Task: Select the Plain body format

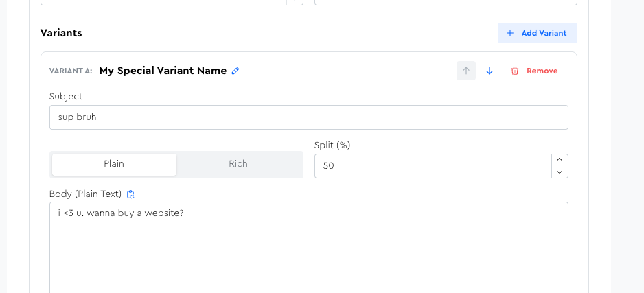Action: pyautogui.click(x=114, y=164)
